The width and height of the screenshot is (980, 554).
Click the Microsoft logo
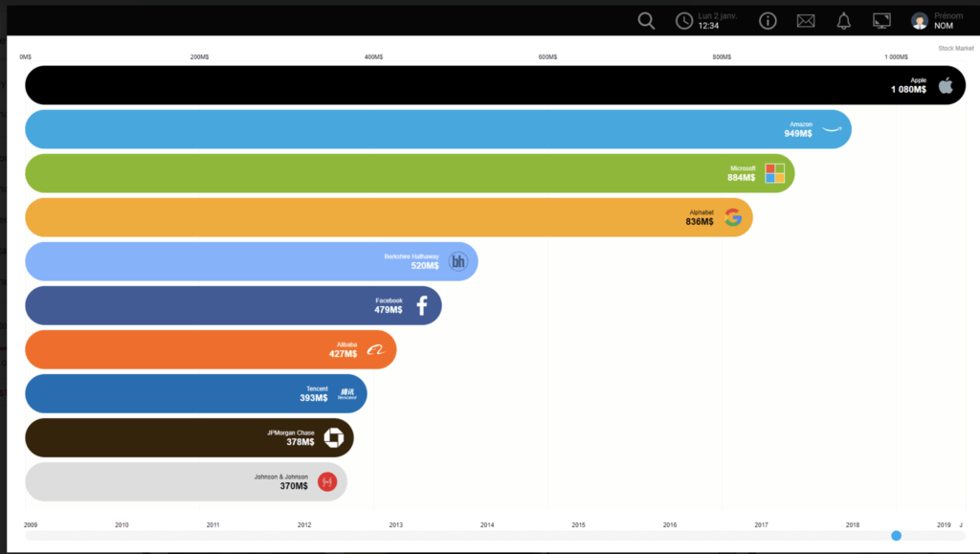point(775,173)
